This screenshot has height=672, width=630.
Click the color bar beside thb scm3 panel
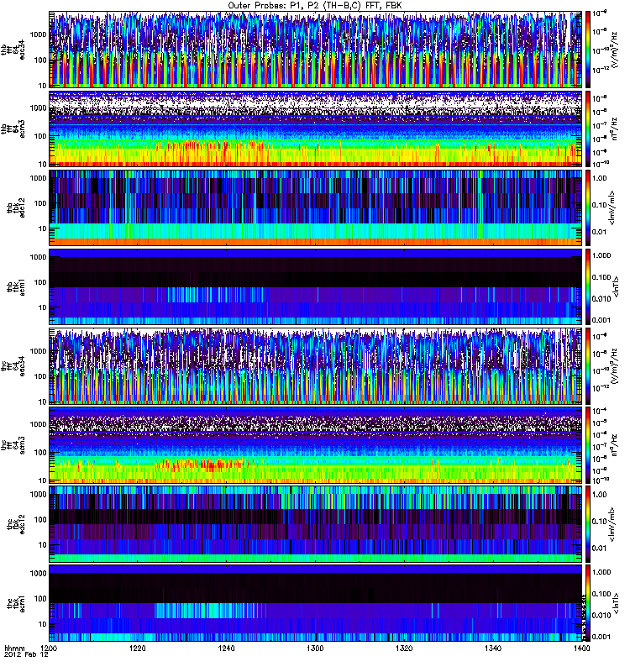point(589,128)
